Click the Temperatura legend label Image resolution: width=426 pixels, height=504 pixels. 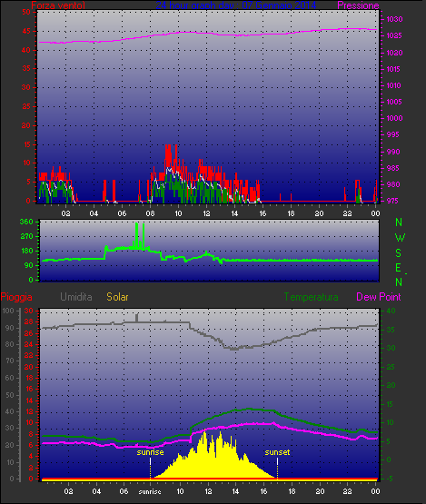click(x=311, y=297)
